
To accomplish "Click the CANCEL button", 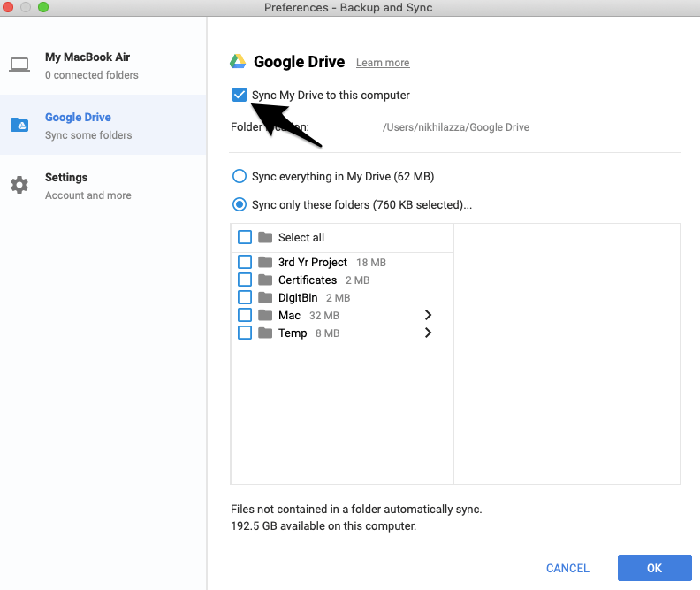I will tap(567, 568).
